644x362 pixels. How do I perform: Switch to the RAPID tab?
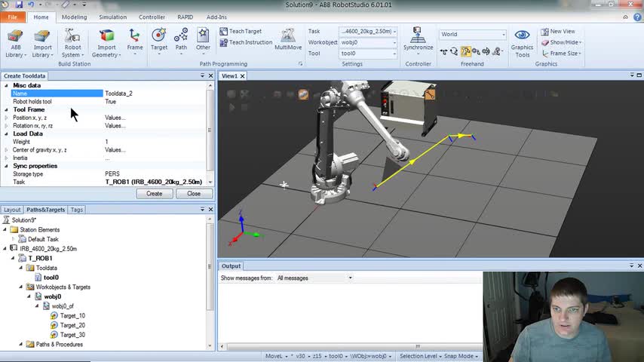(x=186, y=17)
